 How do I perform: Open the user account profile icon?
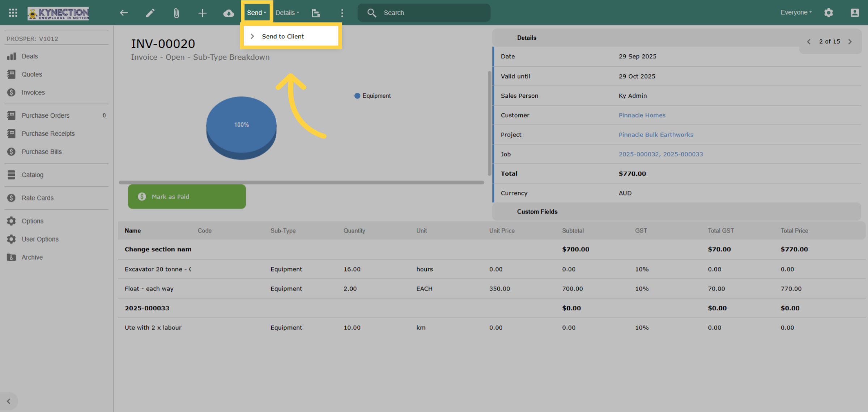[x=855, y=13]
